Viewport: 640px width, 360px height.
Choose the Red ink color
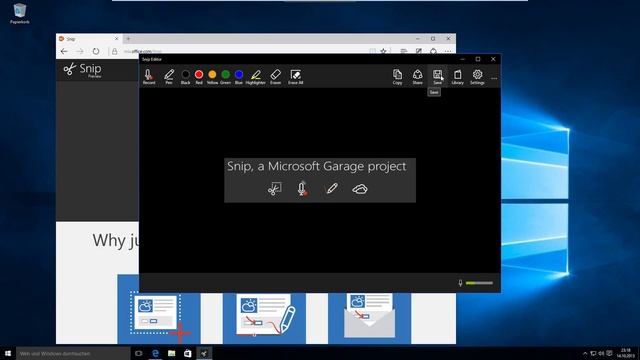point(199,76)
